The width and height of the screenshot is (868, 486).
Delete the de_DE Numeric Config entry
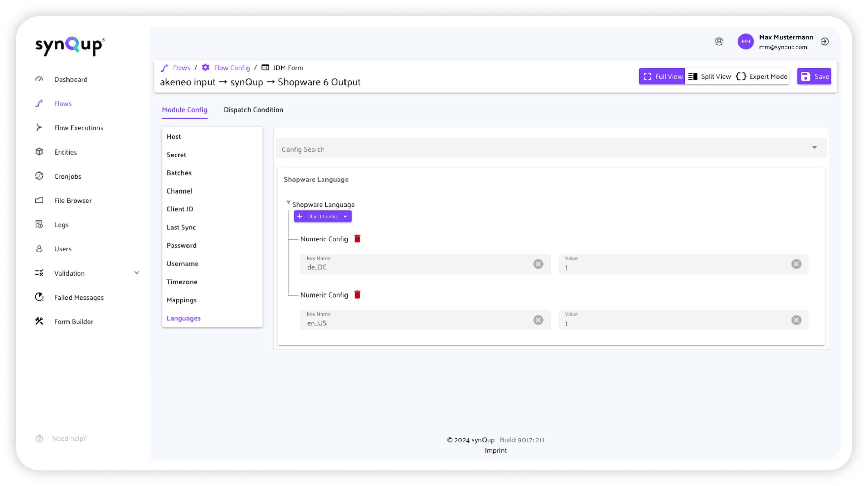pos(357,239)
